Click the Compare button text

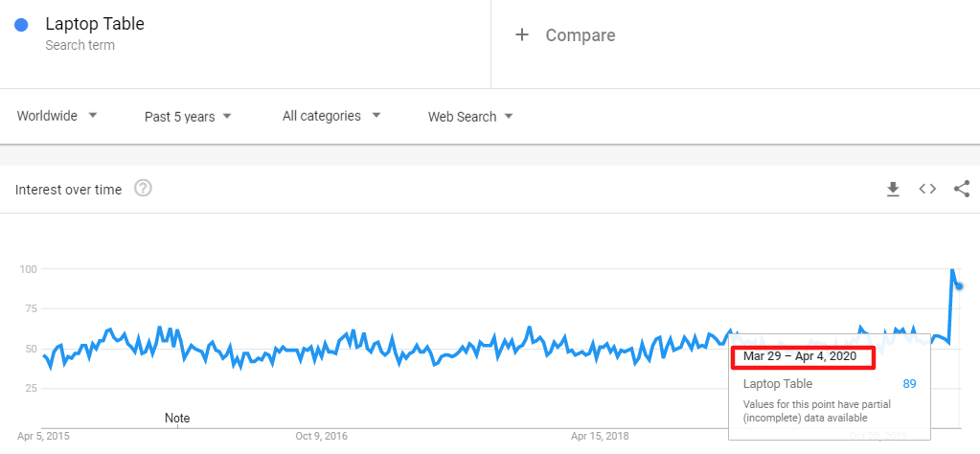point(581,35)
